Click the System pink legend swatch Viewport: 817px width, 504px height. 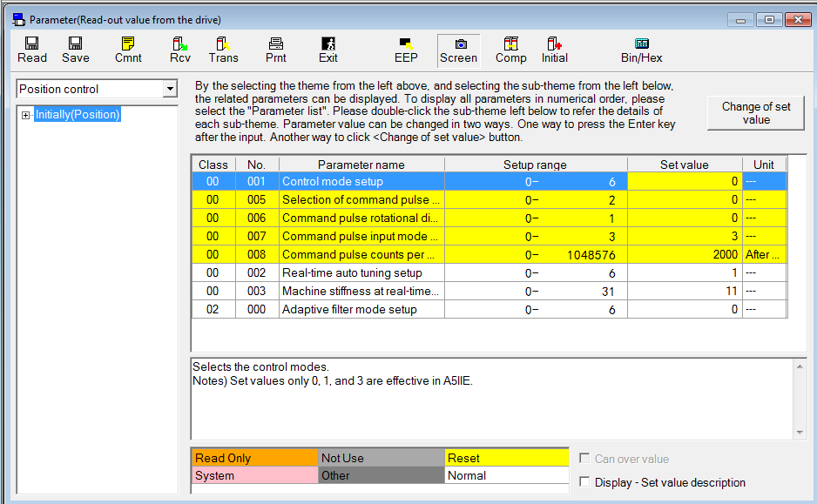pyautogui.click(x=254, y=475)
